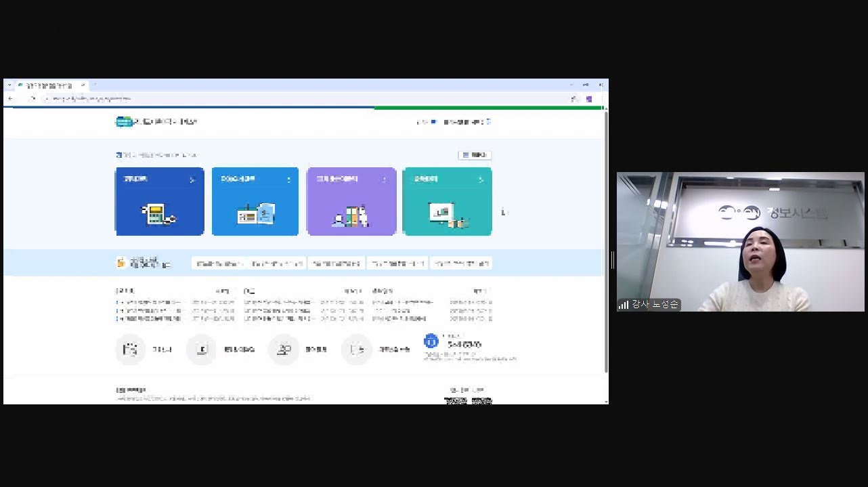Show next cards with the carousel arrow
Screen dimensions: 868x487
[x=503, y=212]
